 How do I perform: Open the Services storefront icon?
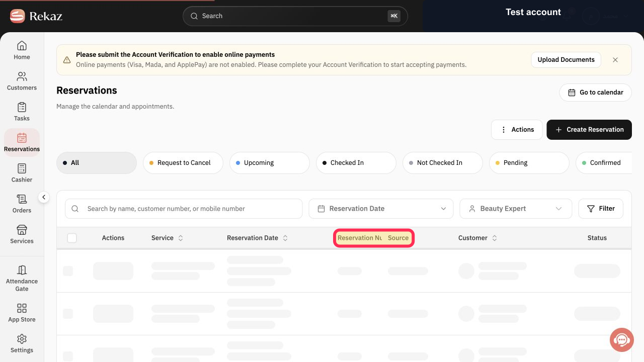tap(22, 230)
